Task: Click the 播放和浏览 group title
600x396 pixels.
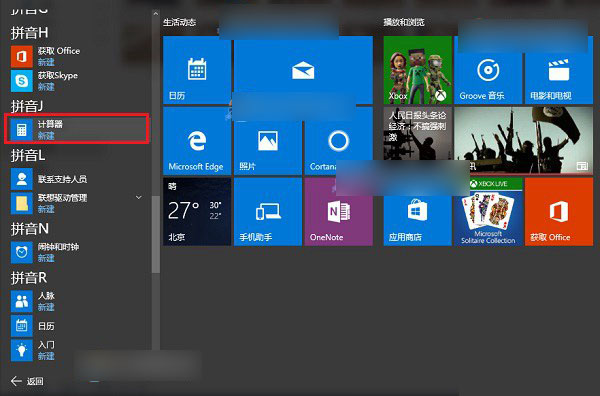Action: (404, 22)
